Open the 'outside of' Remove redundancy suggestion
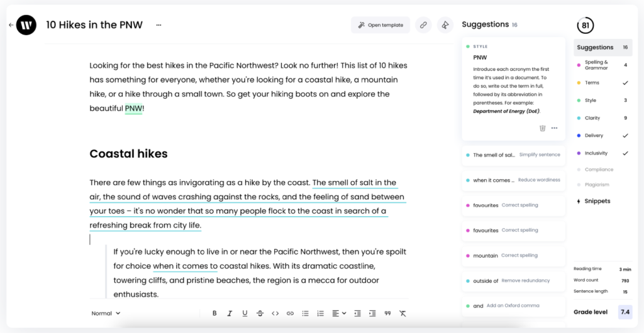Image resolution: width=644 pixels, height=333 pixels. pos(513,281)
